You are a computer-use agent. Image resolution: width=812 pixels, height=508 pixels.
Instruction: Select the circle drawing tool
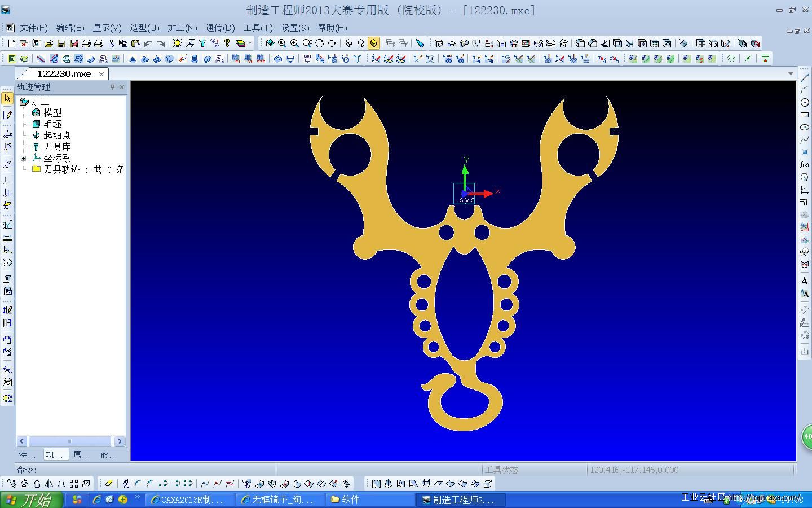[x=805, y=102]
